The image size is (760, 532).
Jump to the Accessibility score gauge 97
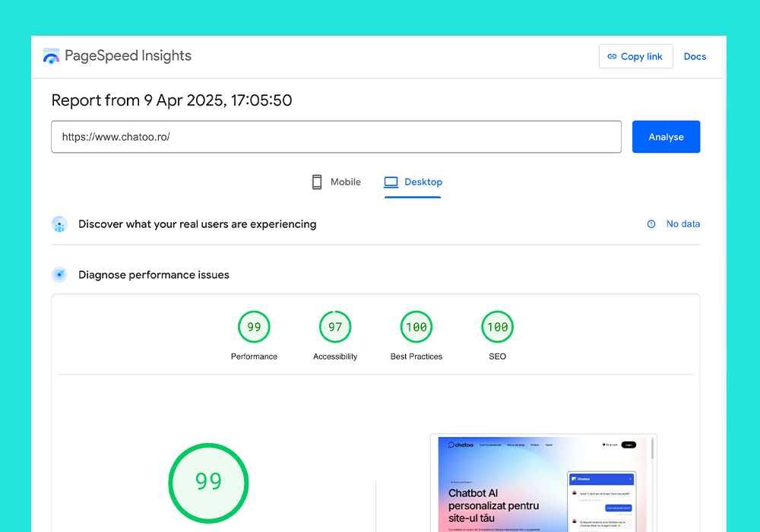(335, 327)
